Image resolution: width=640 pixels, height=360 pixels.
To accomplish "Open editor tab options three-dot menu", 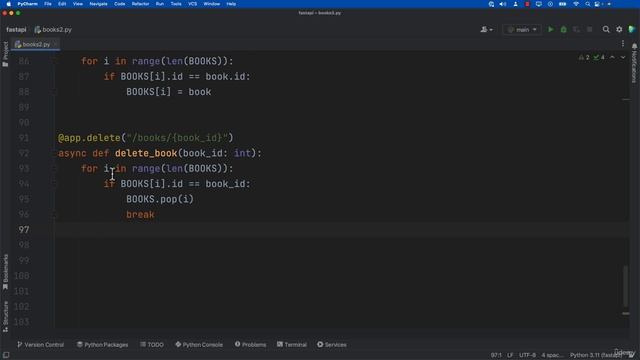I will coord(623,44).
